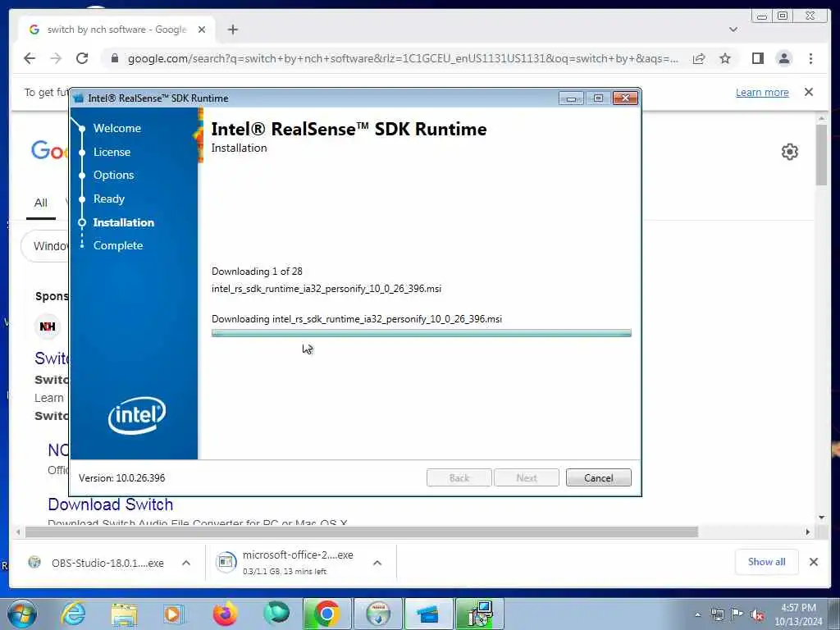The height and width of the screenshot is (630, 840).
Task: Expand microsoft-office download options
Action: pos(377,563)
